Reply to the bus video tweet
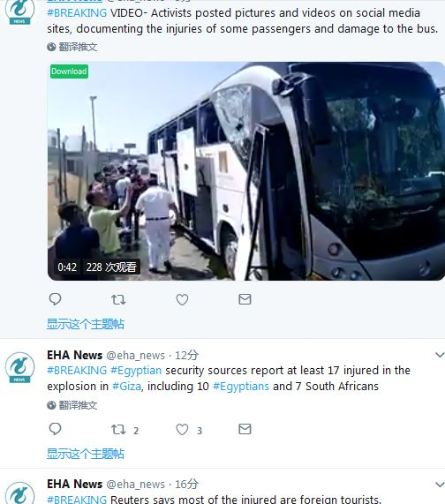This screenshot has height=504, width=445. [x=55, y=299]
